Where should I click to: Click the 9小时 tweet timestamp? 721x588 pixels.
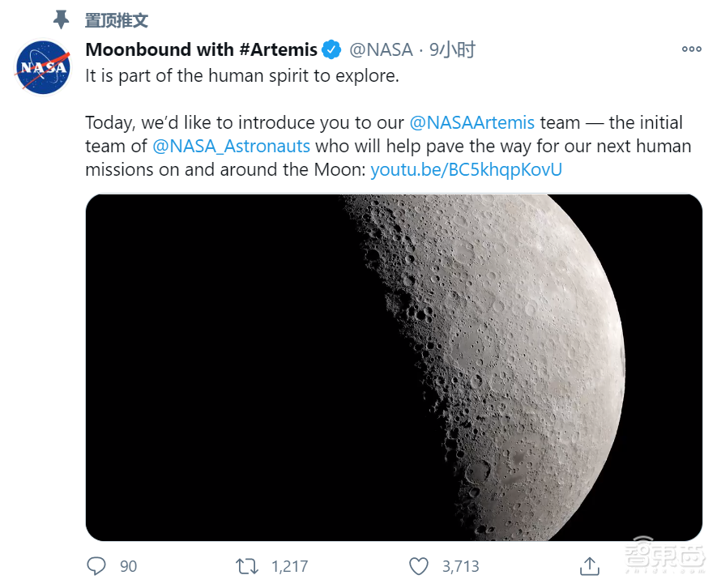(452, 50)
